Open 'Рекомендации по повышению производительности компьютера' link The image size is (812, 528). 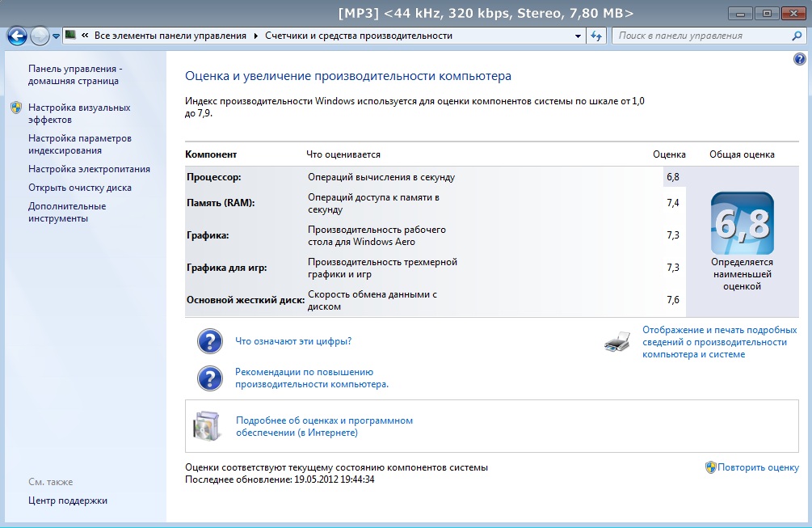pos(312,378)
